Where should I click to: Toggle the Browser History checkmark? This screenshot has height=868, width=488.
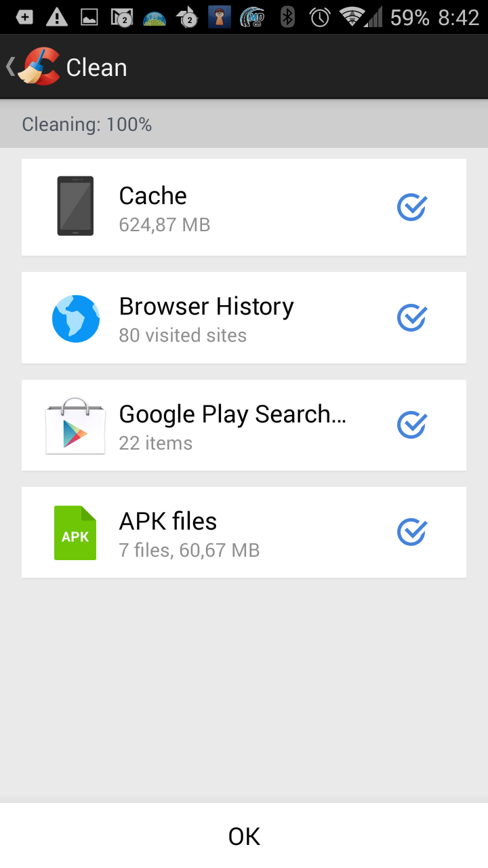[x=411, y=317]
